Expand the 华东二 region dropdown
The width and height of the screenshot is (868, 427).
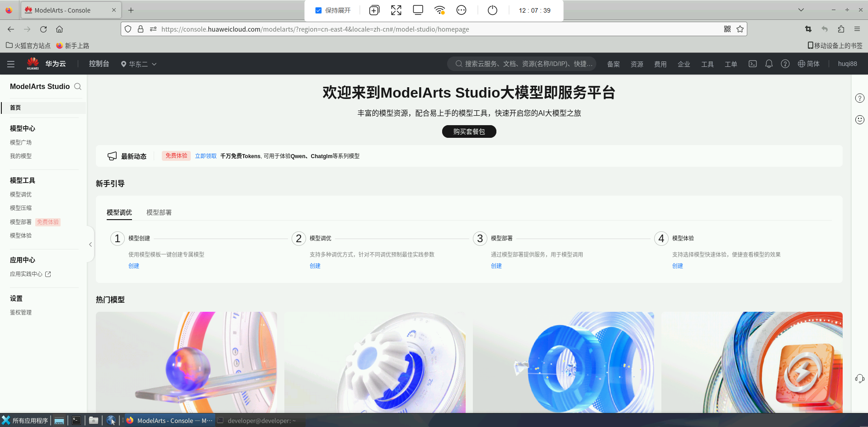coord(139,64)
